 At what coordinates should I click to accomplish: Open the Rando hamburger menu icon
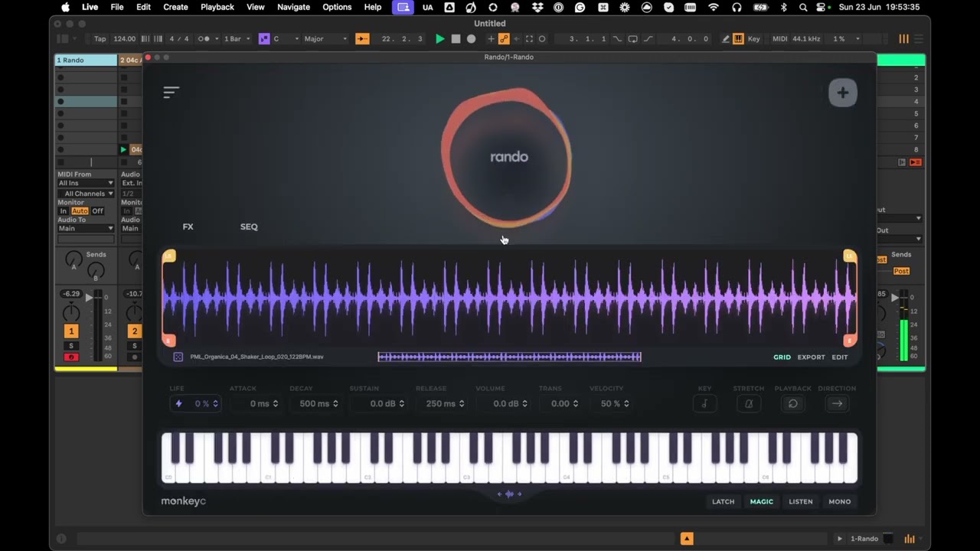pos(171,93)
